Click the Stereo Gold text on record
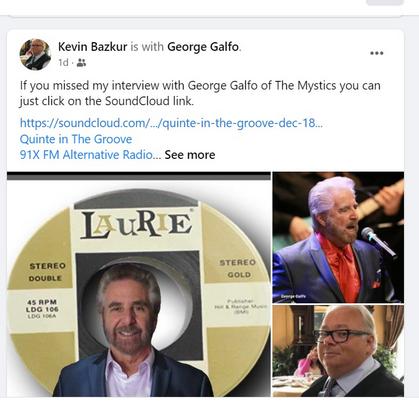 coord(237,269)
